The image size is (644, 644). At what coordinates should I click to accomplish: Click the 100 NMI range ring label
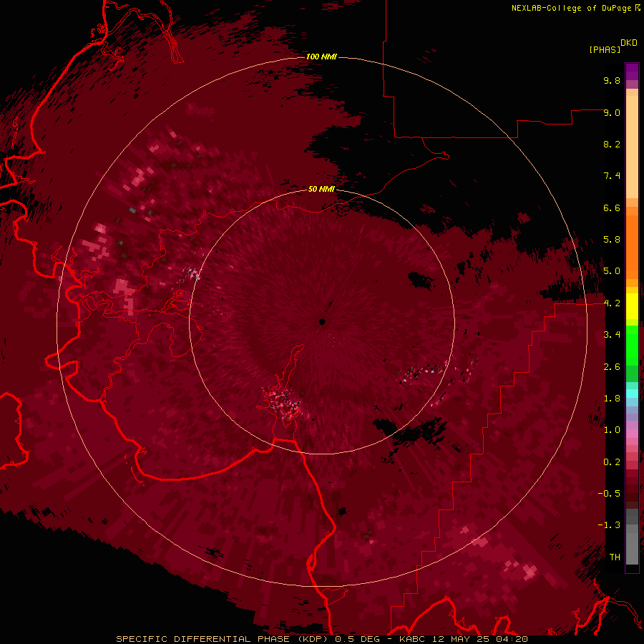[x=321, y=57]
